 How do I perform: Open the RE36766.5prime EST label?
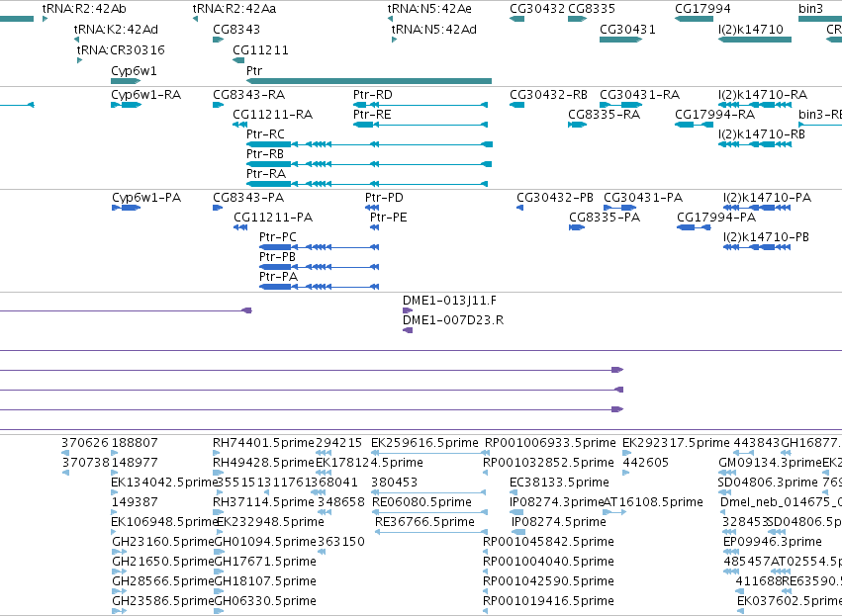pyautogui.click(x=424, y=522)
